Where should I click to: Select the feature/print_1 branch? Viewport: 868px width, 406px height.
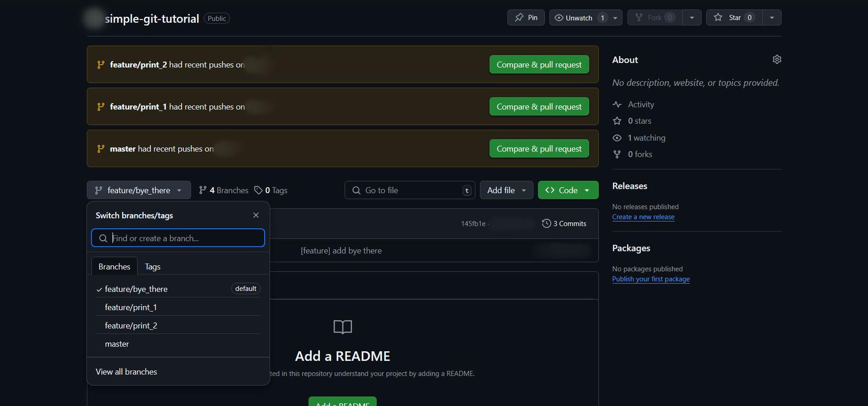[131, 307]
